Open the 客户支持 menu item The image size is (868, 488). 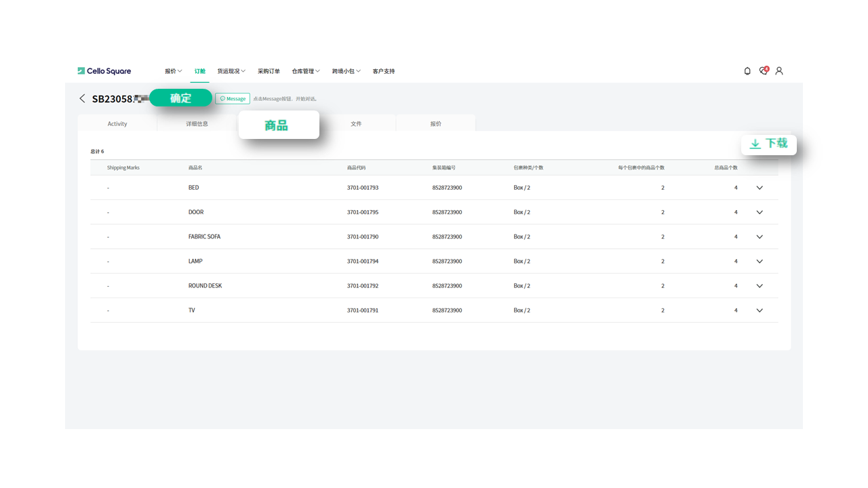[x=383, y=71]
